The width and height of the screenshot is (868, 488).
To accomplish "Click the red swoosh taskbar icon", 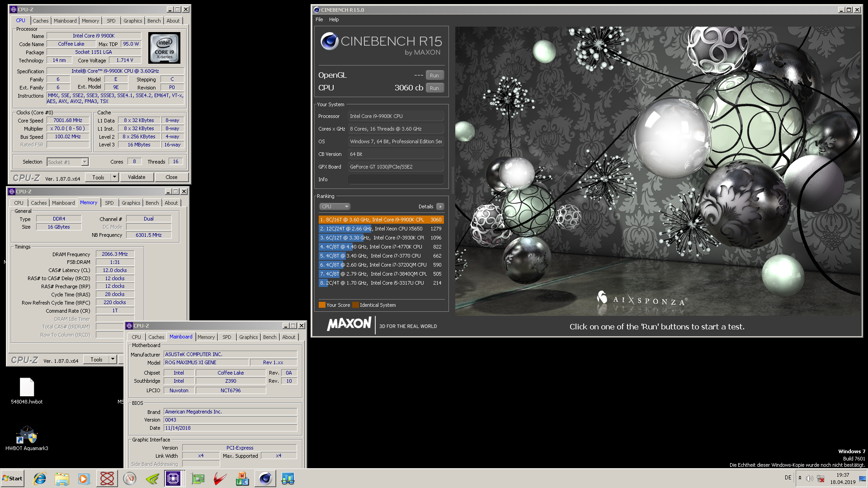I will [x=220, y=479].
